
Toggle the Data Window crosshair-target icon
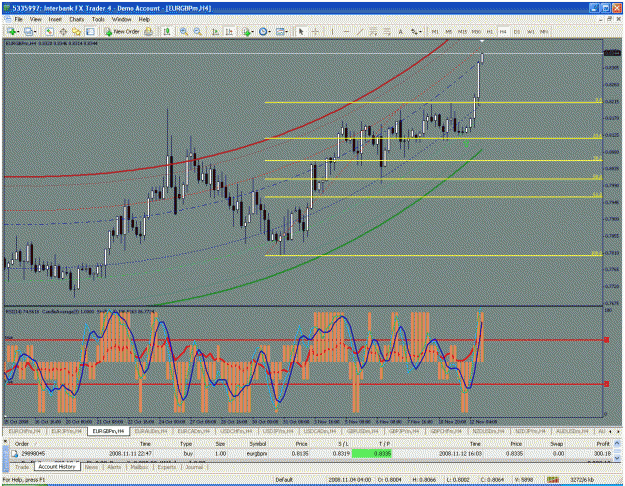[63, 31]
